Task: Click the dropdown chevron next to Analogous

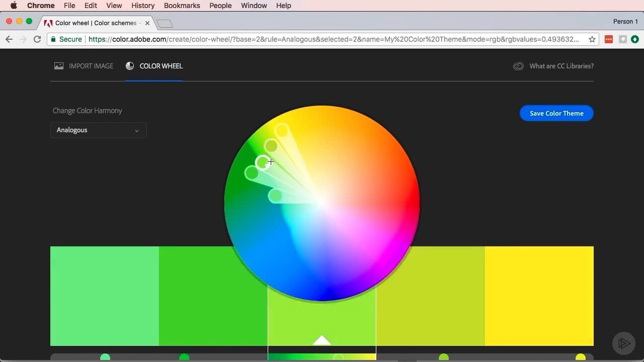Action: click(x=136, y=131)
